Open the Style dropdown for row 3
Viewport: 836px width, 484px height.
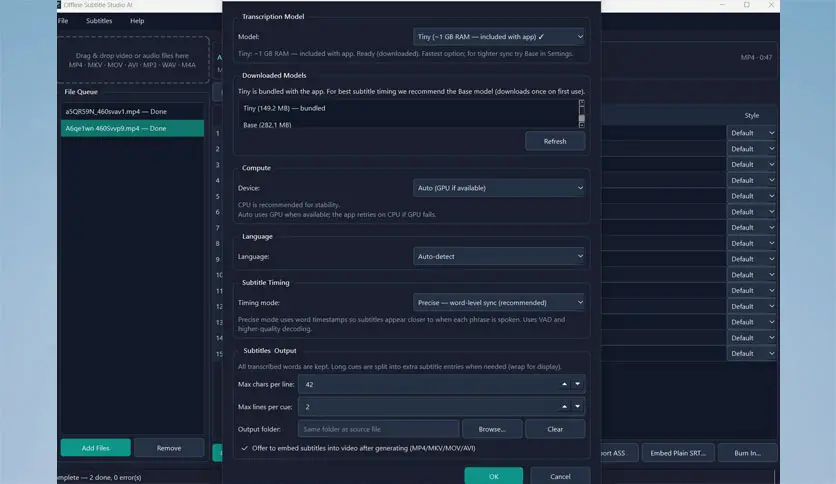(x=752, y=164)
